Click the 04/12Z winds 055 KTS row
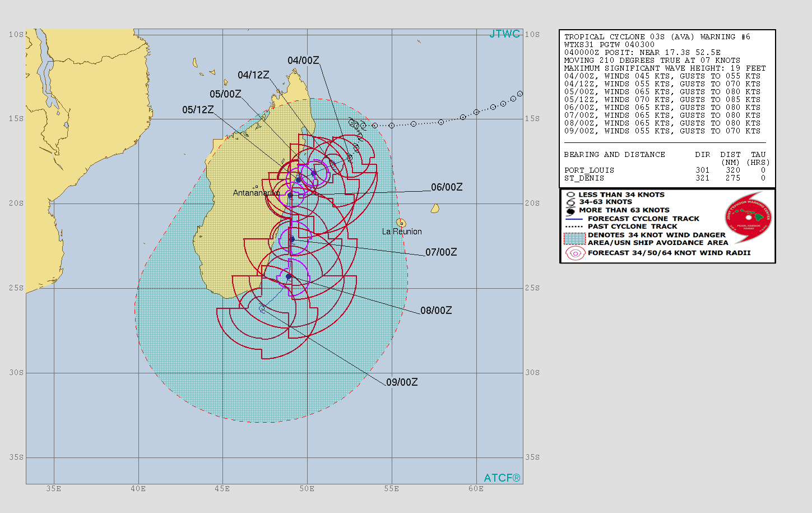Screen dimensions: 812x513 tap(662, 84)
